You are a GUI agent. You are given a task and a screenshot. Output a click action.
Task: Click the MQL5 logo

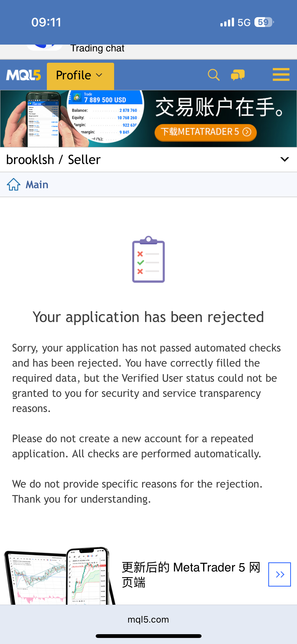(x=23, y=75)
